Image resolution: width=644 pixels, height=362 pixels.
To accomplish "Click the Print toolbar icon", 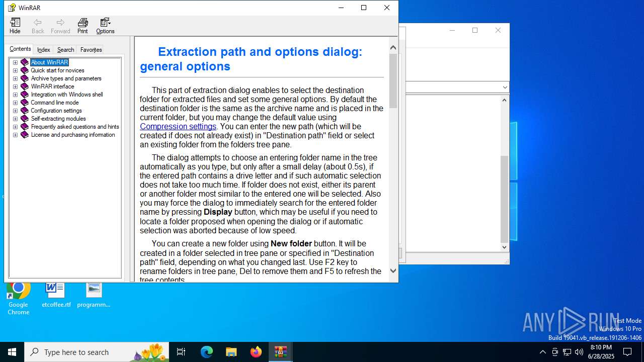I will point(83,26).
